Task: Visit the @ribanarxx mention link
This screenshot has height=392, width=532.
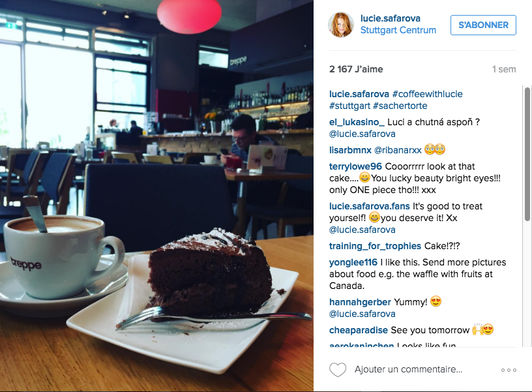Action: click(398, 150)
